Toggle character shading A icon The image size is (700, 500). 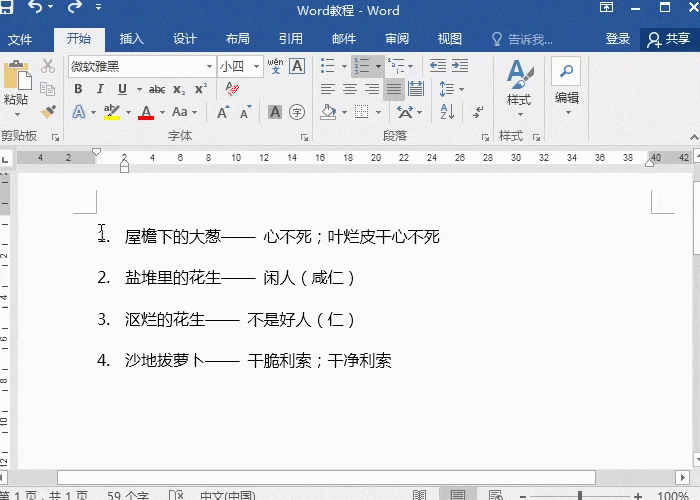[x=275, y=112]
